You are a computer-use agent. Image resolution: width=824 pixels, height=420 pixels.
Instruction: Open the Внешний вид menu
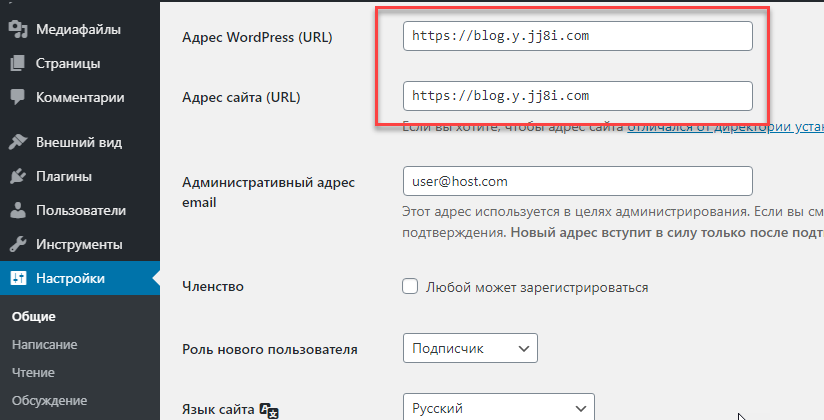(80, 142)
